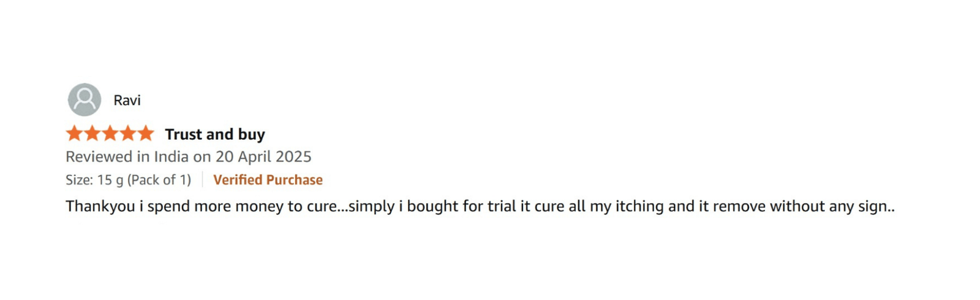This screenshot has height=300, width=980.
Task: Click the word "Thankyou" in the review
Action: click(x=100, y=206)
